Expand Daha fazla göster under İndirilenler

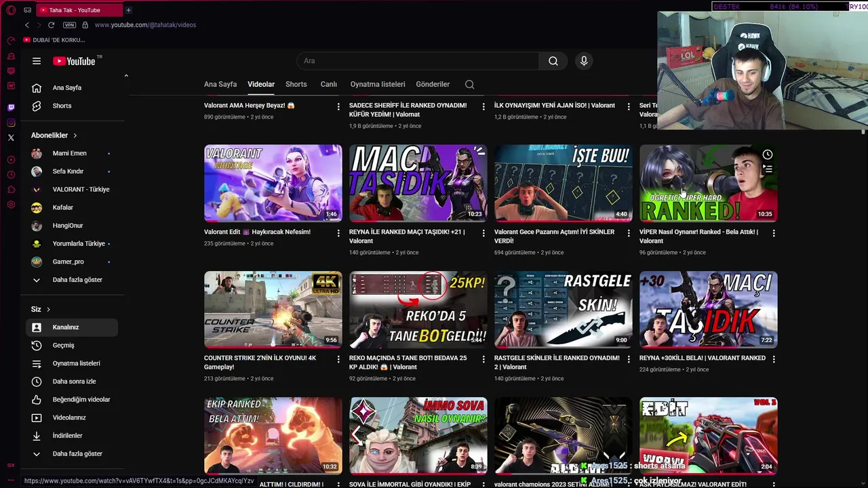click(72, 453)
